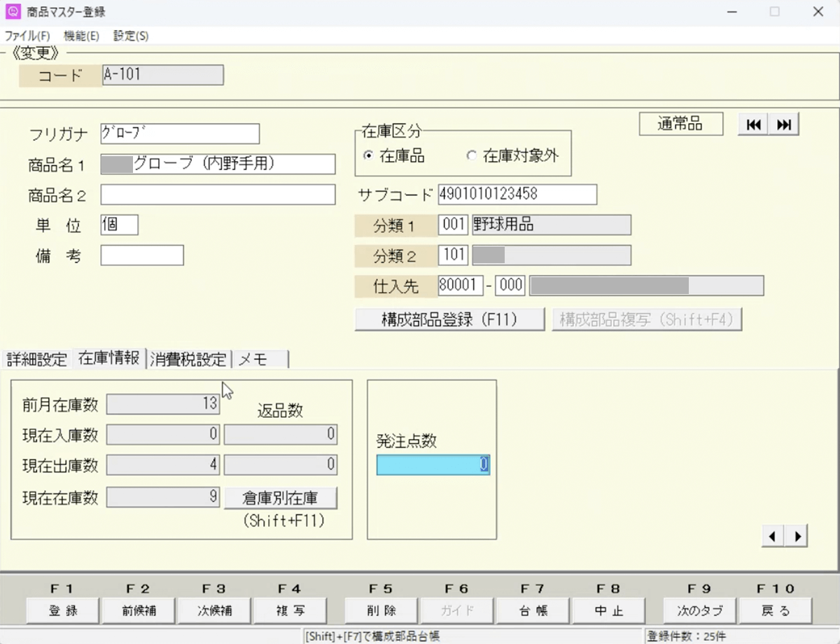Click into the 発注点数 input field
The width and height of the screenshot is (840, 644).
433,465
